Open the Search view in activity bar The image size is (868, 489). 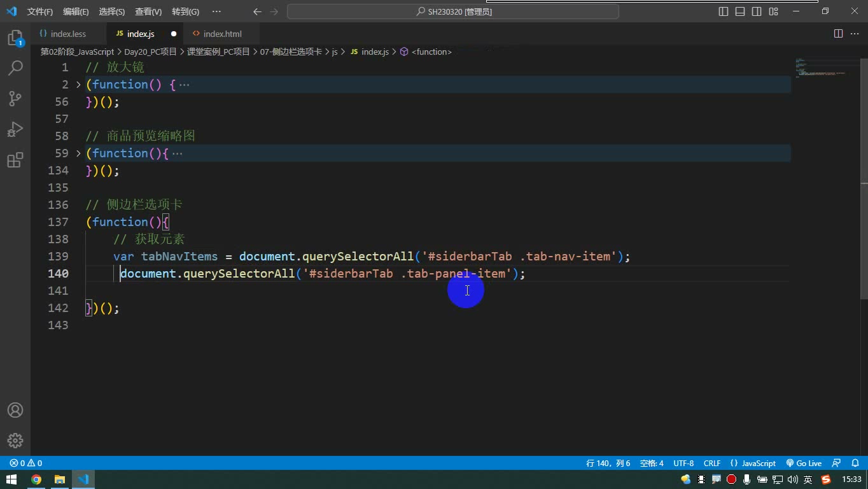[15, 68]
